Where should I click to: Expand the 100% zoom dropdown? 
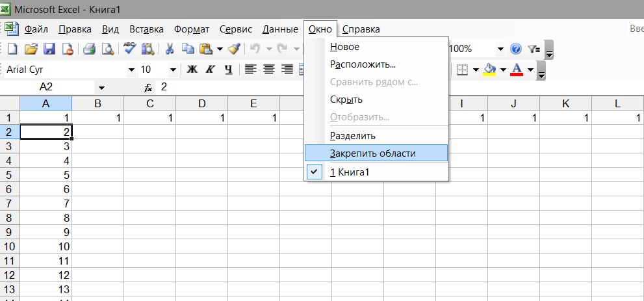[500, 49]
